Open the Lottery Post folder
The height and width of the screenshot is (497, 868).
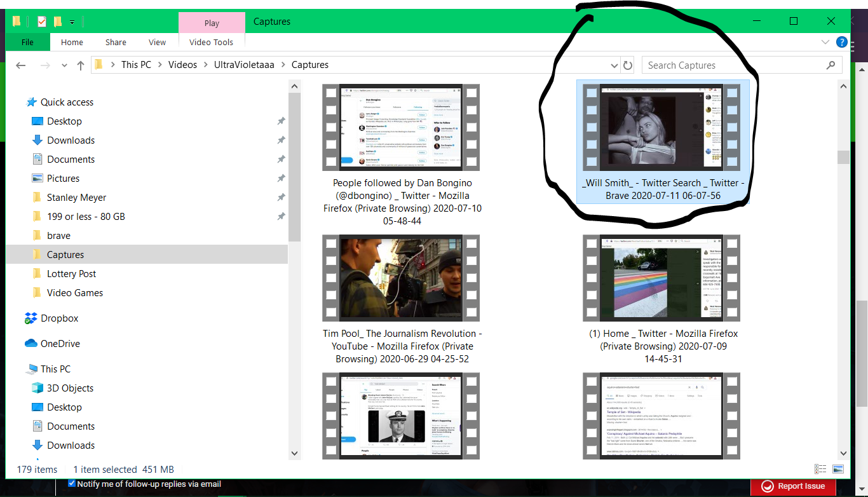pyautogui.click(x=71, y=274)
